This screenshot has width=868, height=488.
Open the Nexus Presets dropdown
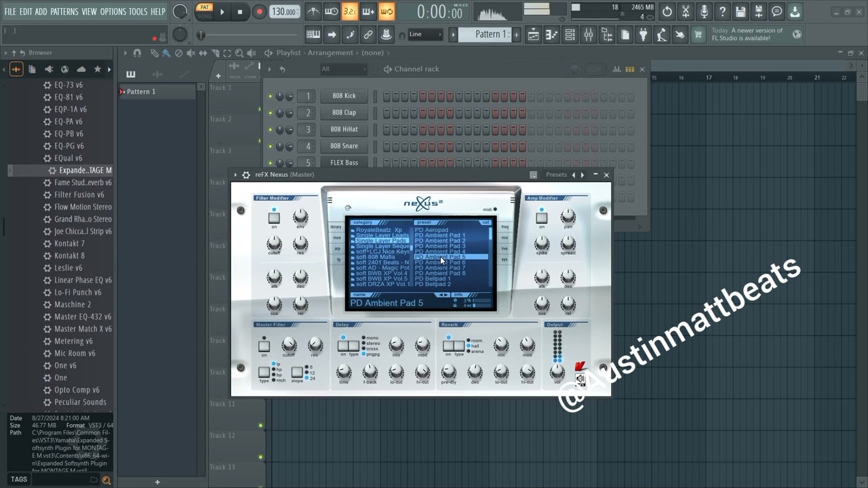pyautogui.click(x=556, y=175)
